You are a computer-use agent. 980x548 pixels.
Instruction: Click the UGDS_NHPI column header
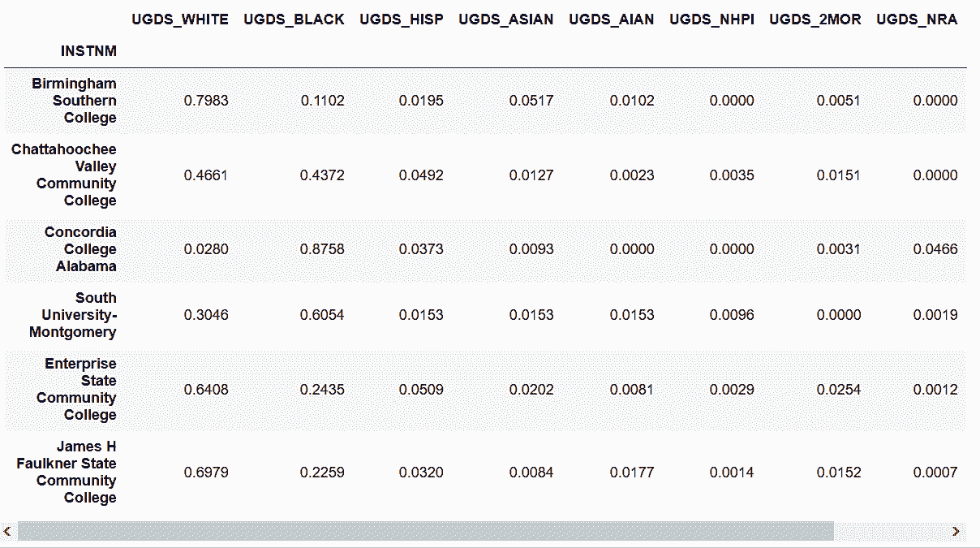point(712,19)
